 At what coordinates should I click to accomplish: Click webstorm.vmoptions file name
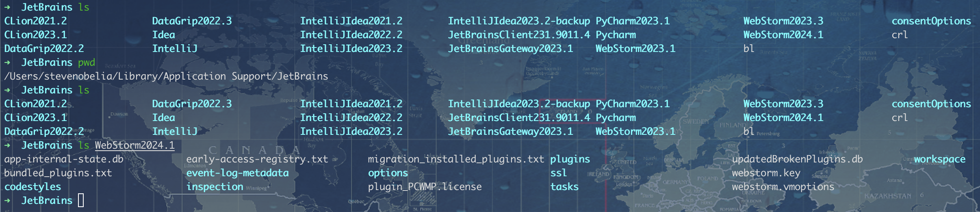783,187
